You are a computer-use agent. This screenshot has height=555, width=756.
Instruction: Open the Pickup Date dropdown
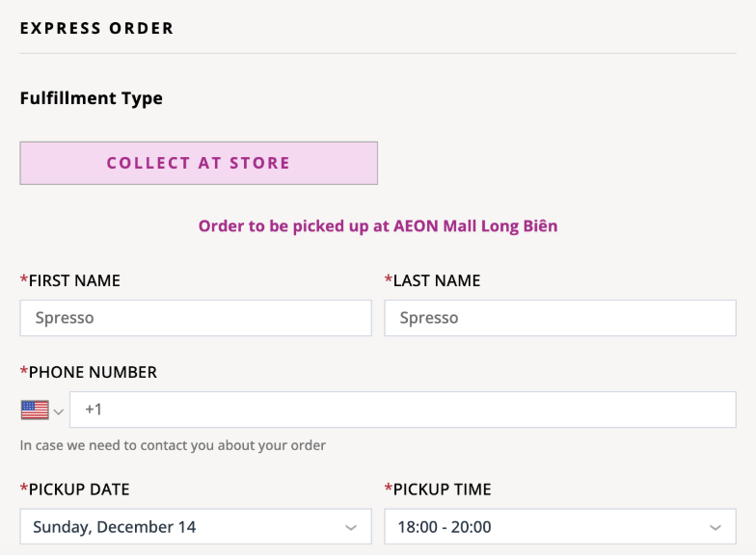pos(196,527)
